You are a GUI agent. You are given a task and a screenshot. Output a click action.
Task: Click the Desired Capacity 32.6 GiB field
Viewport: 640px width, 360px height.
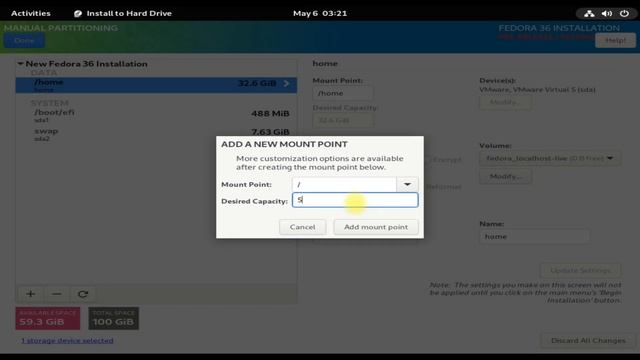pyautogui.click(x=342, y=120)
